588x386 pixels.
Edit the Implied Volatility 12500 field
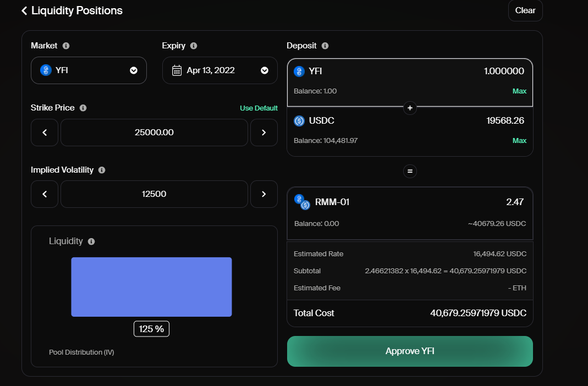[154, 194]
